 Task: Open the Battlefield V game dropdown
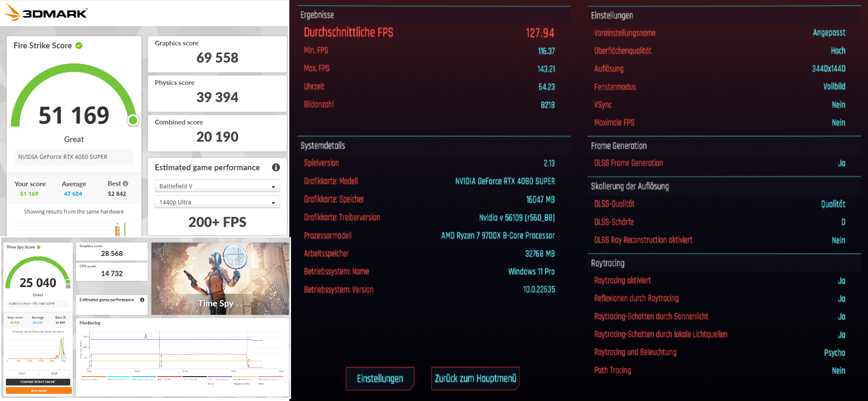pyautogui.click(x=217, y=186)
